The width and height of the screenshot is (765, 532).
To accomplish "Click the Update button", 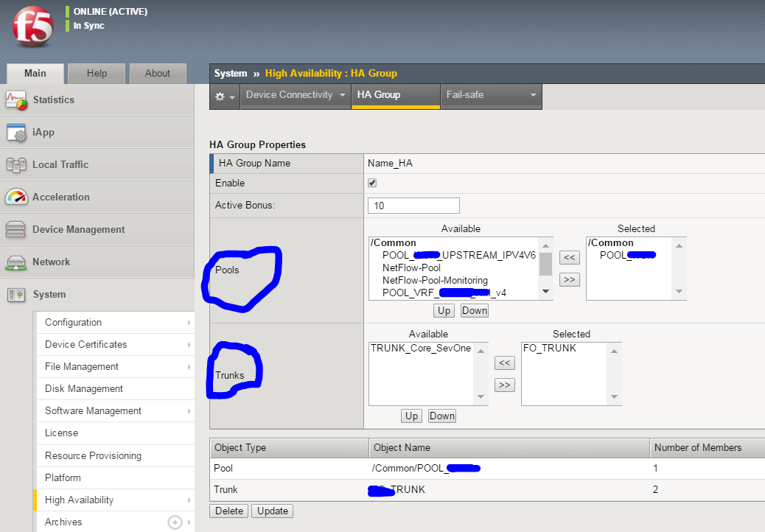I will [x=272, y=511].
